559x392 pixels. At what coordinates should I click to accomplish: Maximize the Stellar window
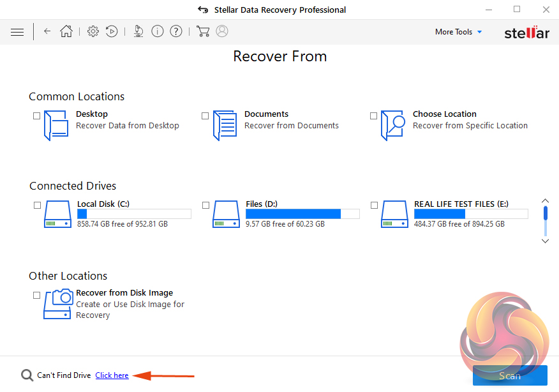(517, 10)
